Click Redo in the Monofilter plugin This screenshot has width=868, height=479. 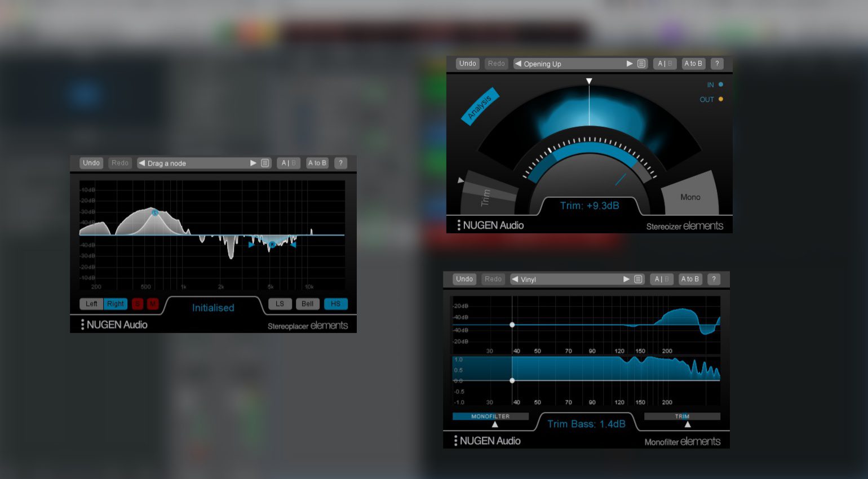[x=493, y=279]
